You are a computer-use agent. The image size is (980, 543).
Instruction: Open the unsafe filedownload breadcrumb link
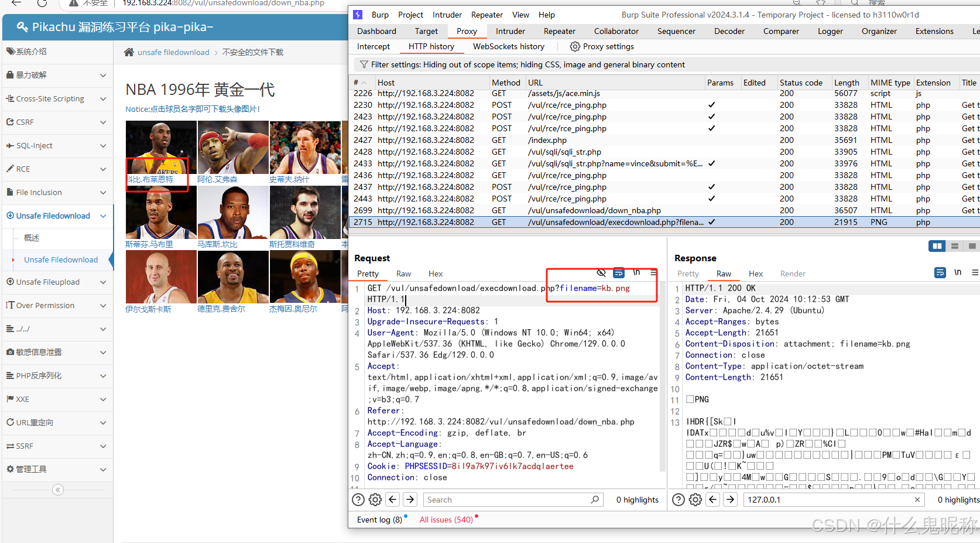(x=173, y=52)
